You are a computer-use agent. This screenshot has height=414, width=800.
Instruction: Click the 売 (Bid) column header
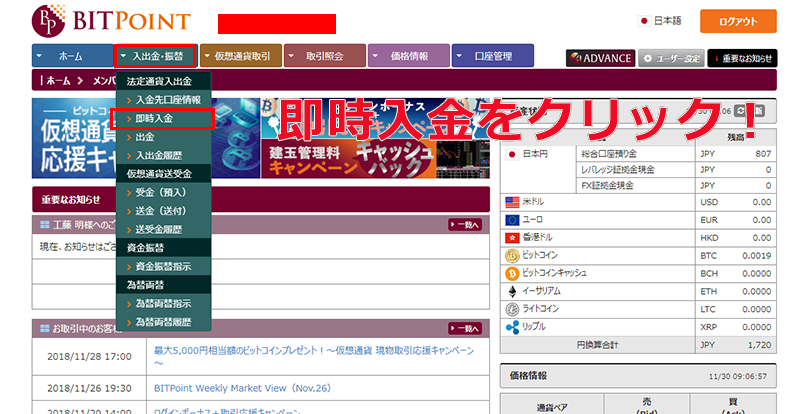point(646,406)
